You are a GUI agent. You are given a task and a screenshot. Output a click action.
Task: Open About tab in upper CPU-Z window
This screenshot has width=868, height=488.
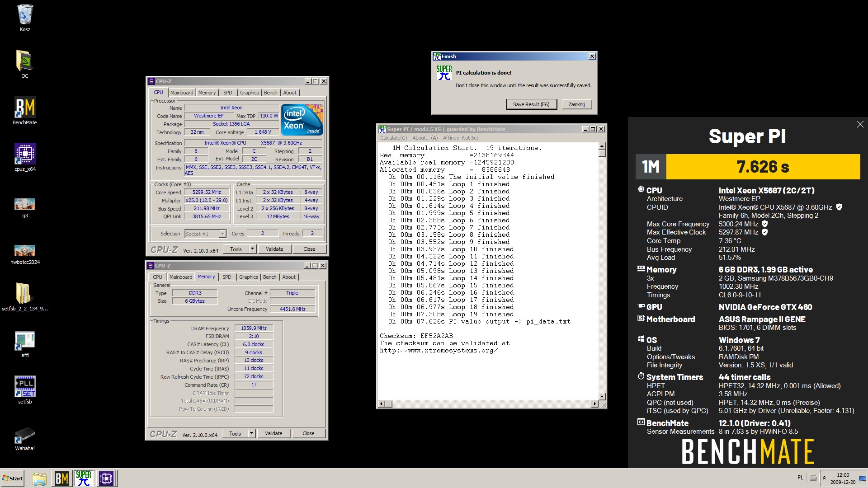tap(290, 93)
